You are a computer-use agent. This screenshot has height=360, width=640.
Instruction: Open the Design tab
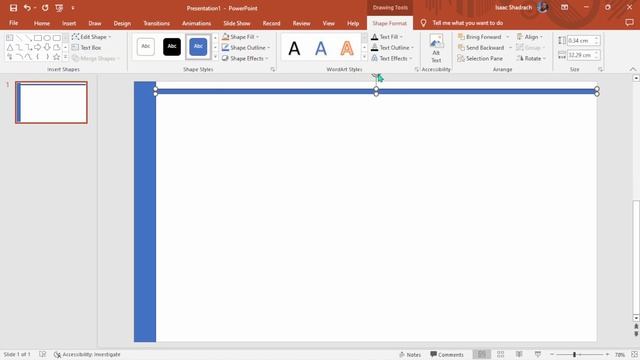[x=122, y=23]
